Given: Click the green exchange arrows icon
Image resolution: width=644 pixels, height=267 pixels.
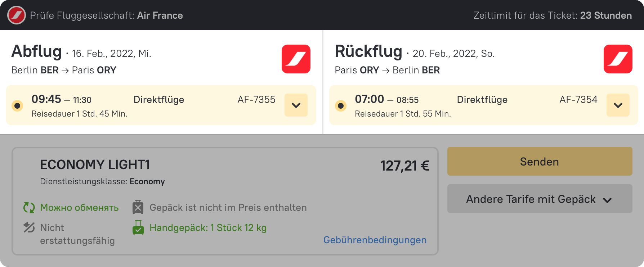Looking at the screenshot, I should pos(29,208).
